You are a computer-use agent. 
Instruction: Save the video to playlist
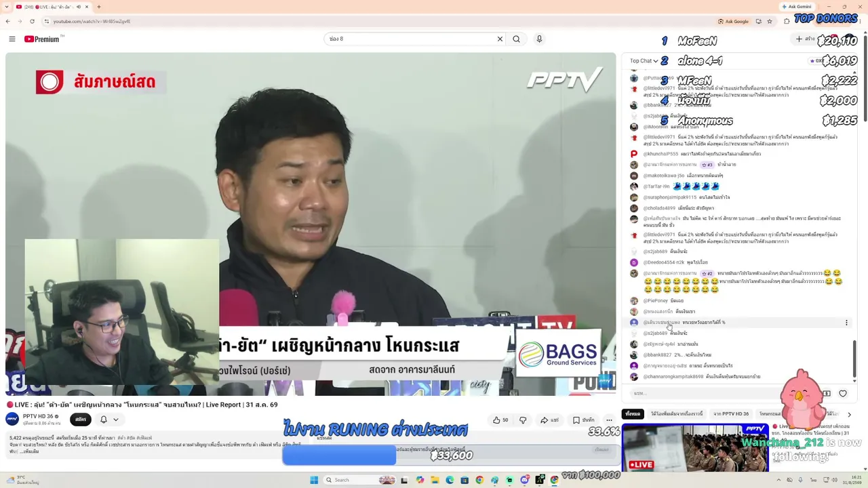tap(584, 420)
